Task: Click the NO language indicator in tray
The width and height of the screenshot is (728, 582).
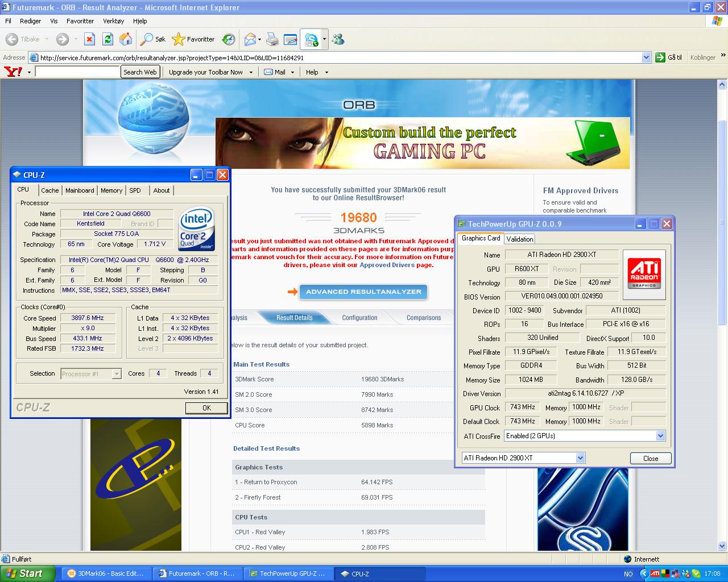Action: point(628,574)
